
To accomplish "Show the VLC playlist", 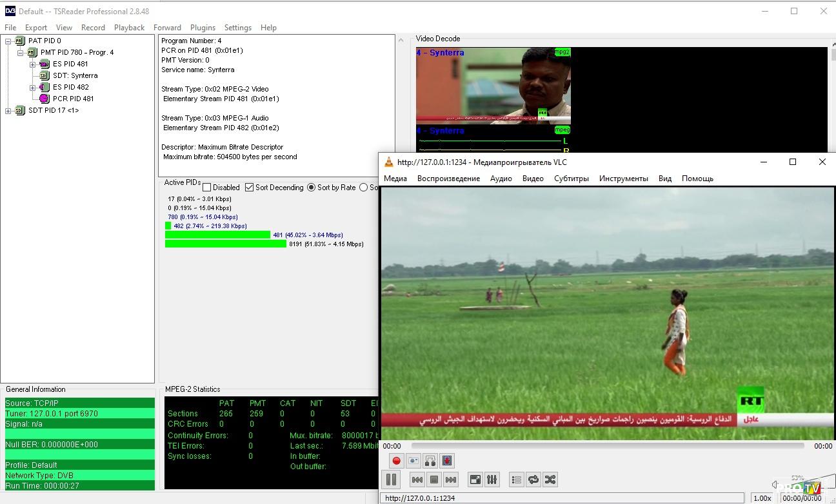I will (516, 480).
